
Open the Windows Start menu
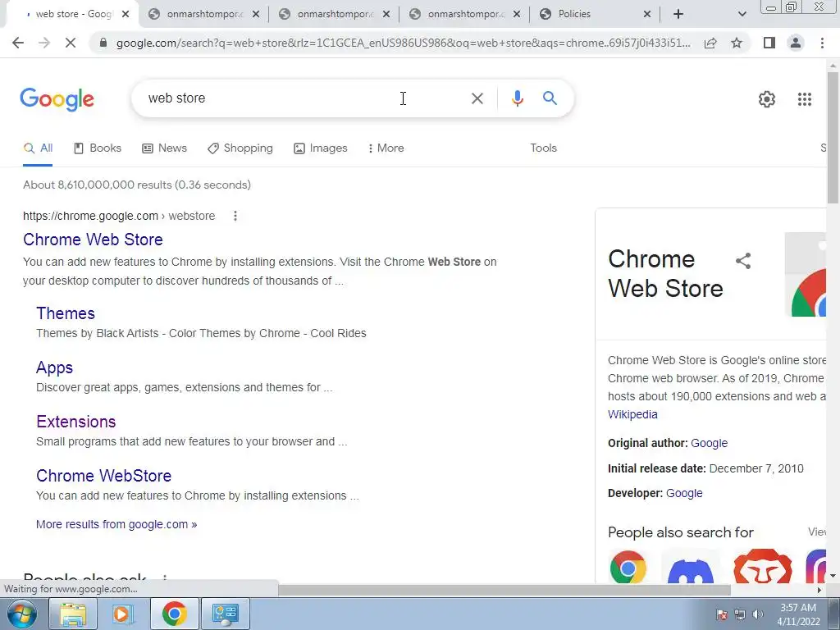(x=21, y=614)
